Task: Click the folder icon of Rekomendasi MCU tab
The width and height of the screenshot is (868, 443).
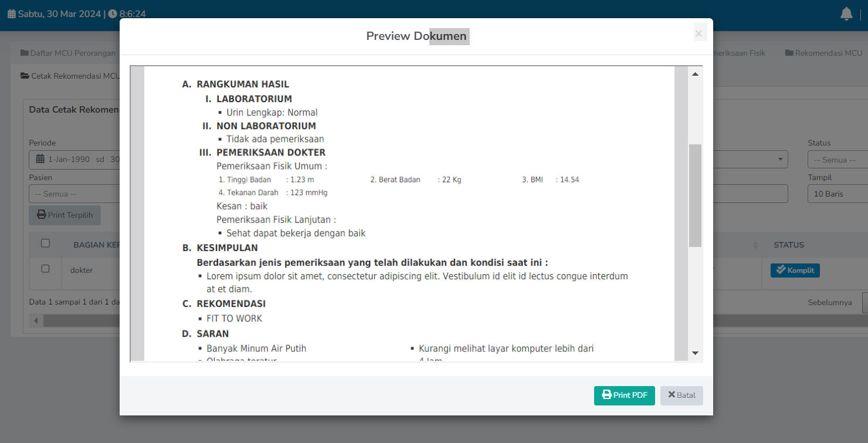Action: [789, 53]
